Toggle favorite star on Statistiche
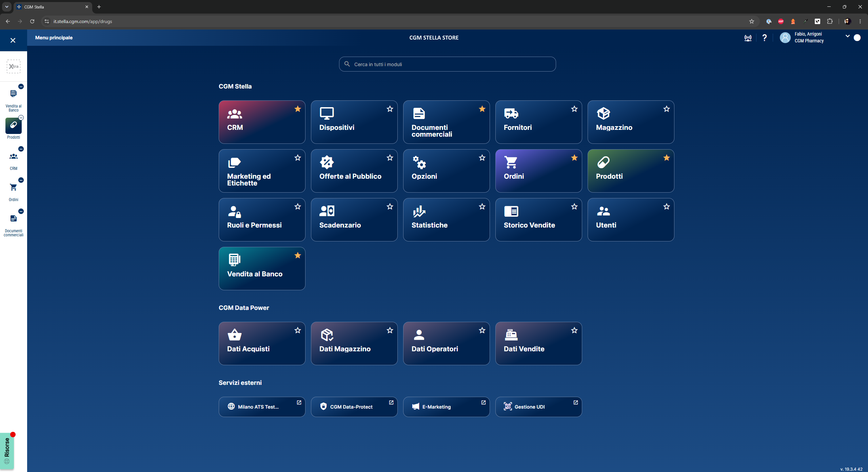This screenshot has width=868, height=472. pos(482,206)
